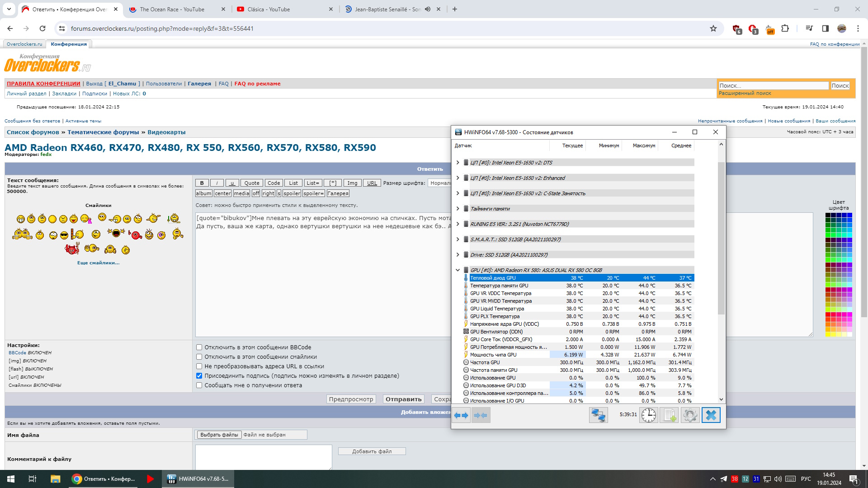The width and height of the screenshot is (868, 488).
Task: Click the HWiNFO clock reset timer icon
Action: [648, 415]
